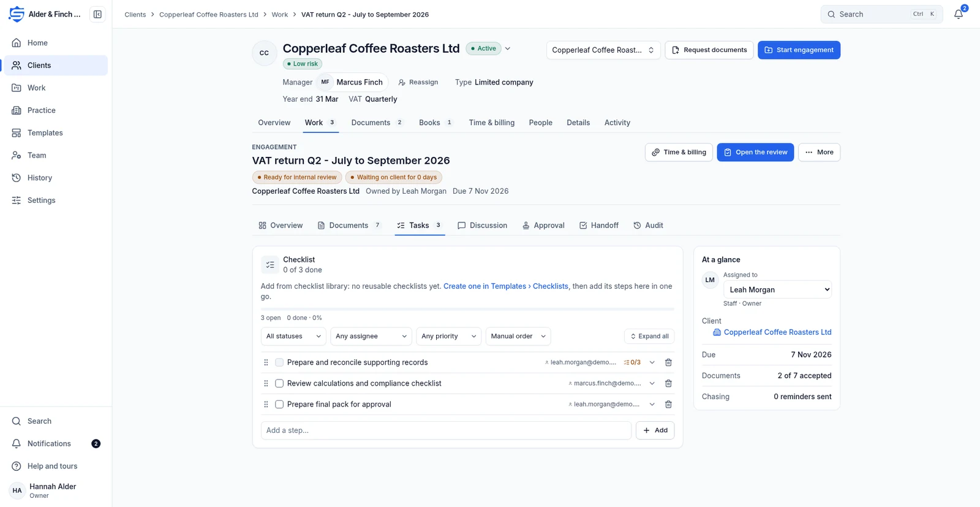The height and width of the screenshot is (507, 980).
Task: Follow the "Create one in Templates › Checklists" link
Action: 506,286
